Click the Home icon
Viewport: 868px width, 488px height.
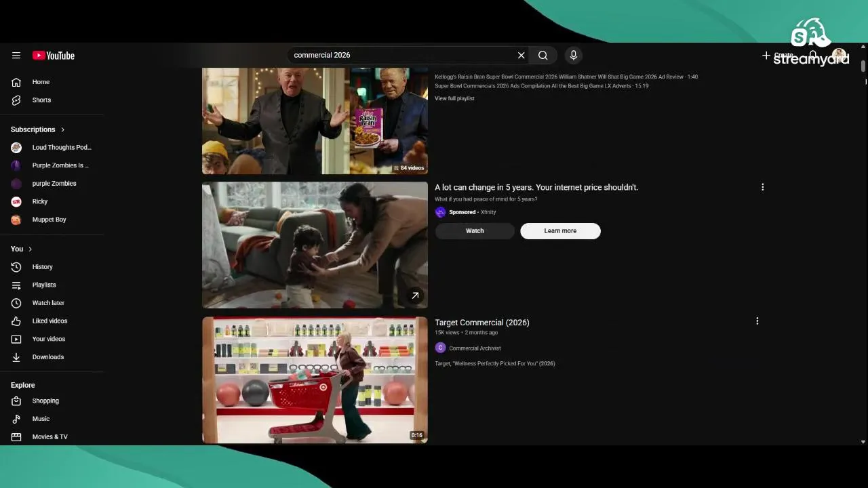16,82
